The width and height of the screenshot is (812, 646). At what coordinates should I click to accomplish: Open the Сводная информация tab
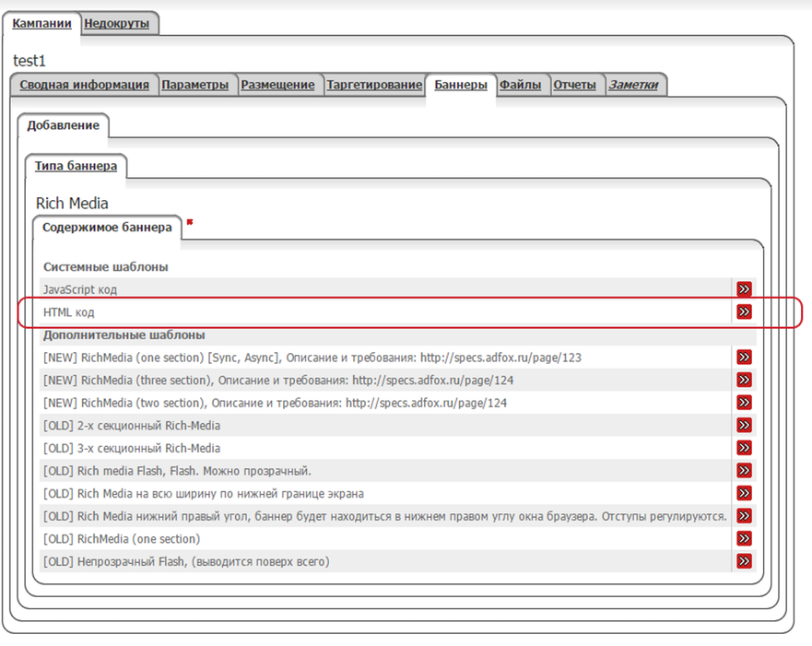pyautogui.click(x=85, y=85)
